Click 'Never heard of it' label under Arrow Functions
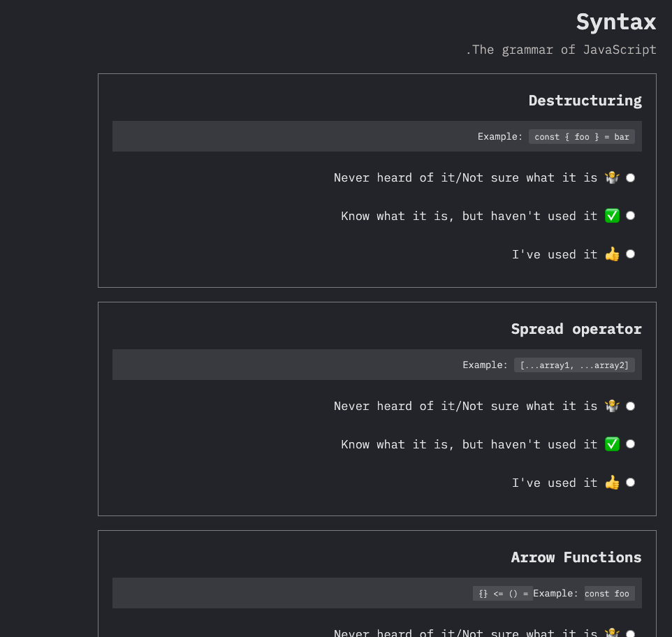This screenshot has width=672, height=637. click(x=465, y=633)
